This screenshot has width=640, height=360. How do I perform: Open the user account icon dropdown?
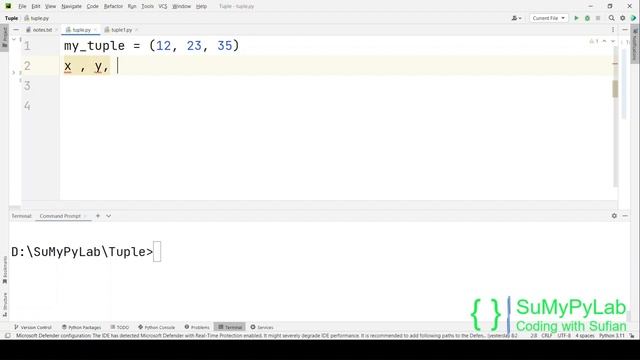pyautogui.click(x=516, y=18)
